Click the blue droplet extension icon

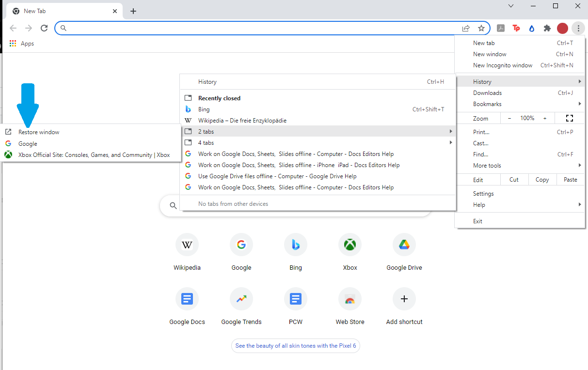coord(531,28)
